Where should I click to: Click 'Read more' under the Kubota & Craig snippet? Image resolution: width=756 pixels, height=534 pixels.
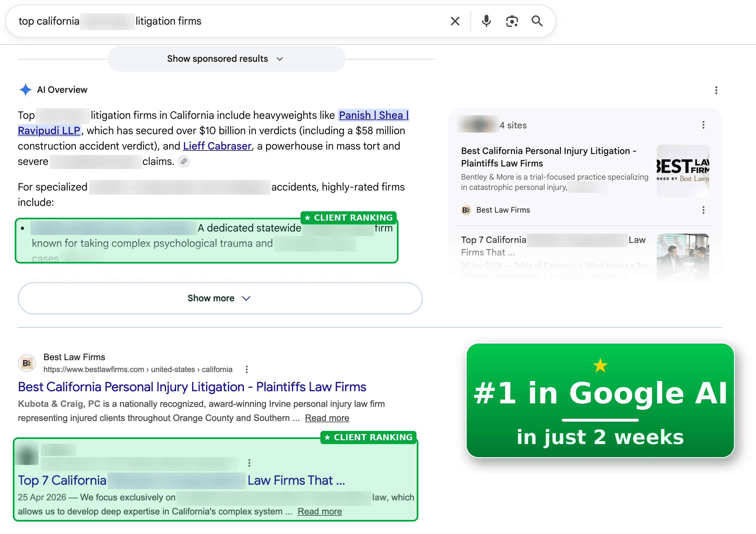327,418
